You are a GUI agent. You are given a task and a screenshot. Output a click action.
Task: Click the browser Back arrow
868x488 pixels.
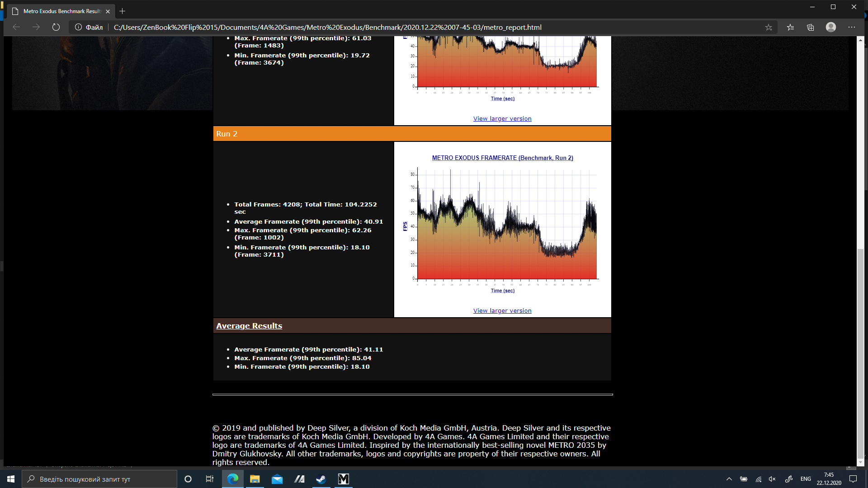point(16,27)
